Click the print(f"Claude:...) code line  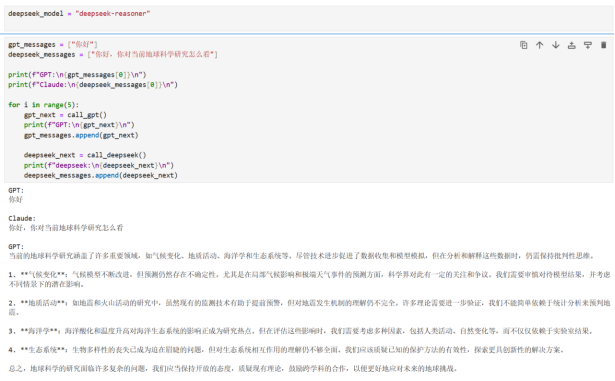point(93,85)
